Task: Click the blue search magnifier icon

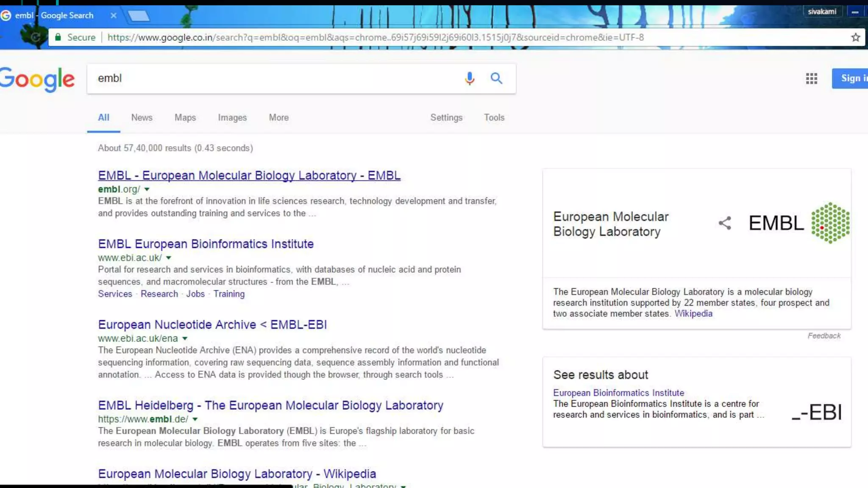Action: [496, 78]
